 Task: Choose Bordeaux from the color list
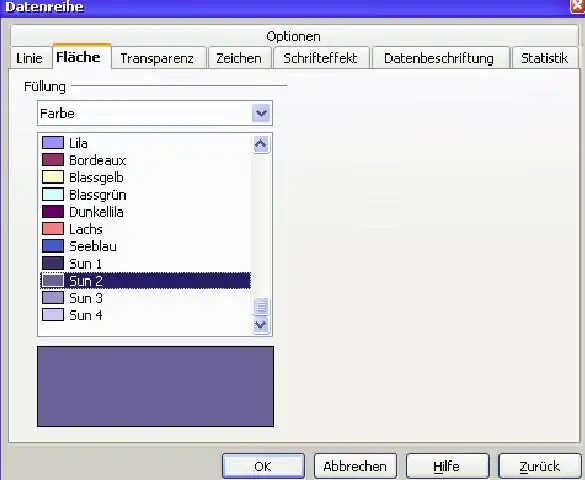click(x=146, y=160)
